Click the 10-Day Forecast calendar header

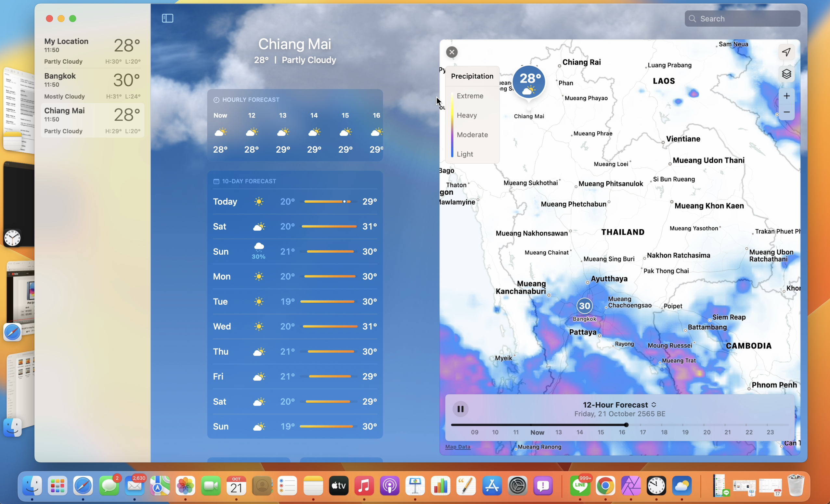coord(245,181)
